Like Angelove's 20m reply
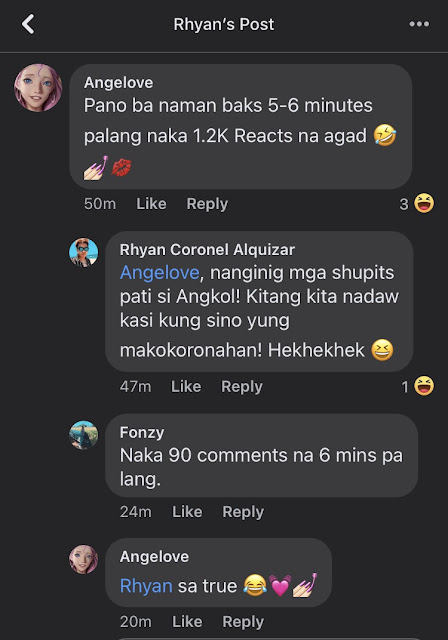 pyautogui.click(x=187, y=622)
